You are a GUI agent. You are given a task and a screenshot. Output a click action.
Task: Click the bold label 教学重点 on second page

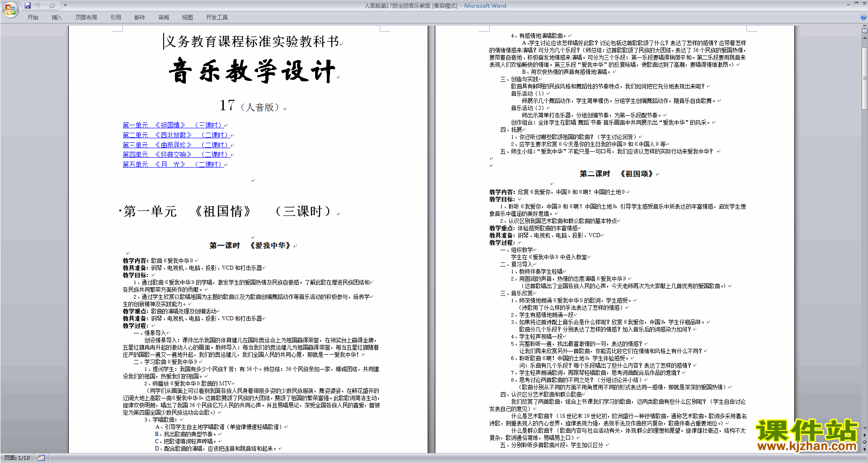click(x=502, y=228)
